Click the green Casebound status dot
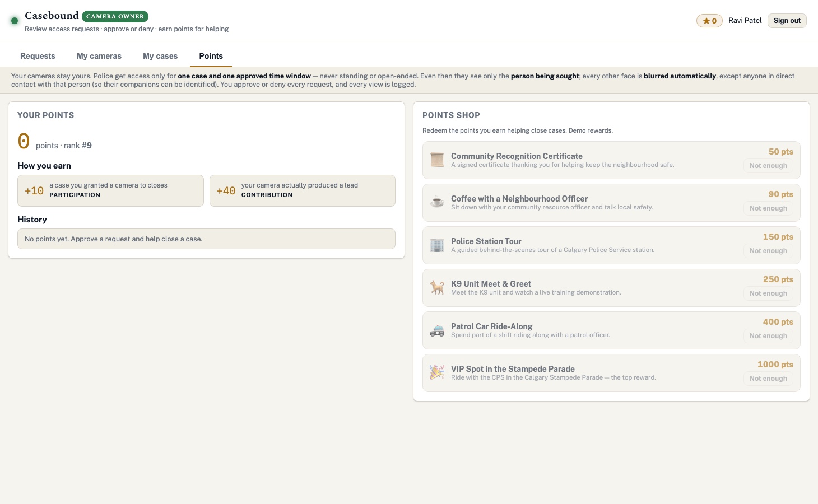The height and width of the screenshot is (504, 818). 15,21
